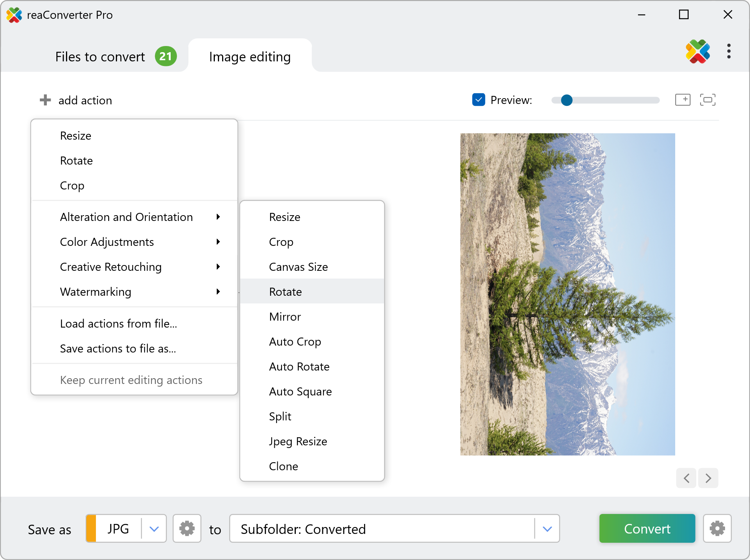750x560 pixels.
Task: Select Auto Crop from submenu
Action: tap(295, 342)
